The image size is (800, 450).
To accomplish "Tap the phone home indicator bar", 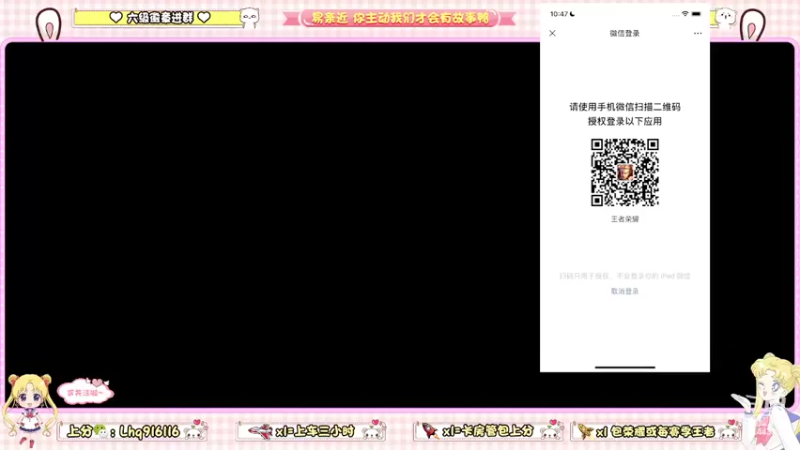I will pos(624,367).
